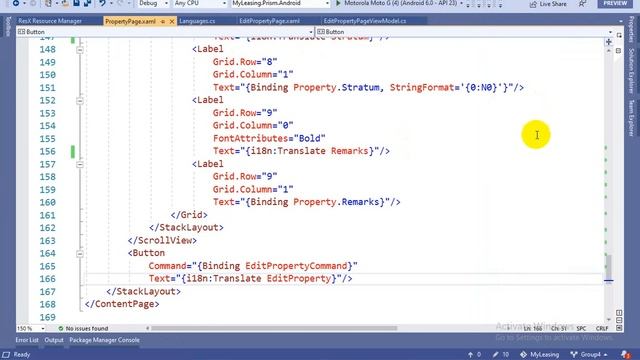Collapse the Label element at line 152

click(80, 100)
